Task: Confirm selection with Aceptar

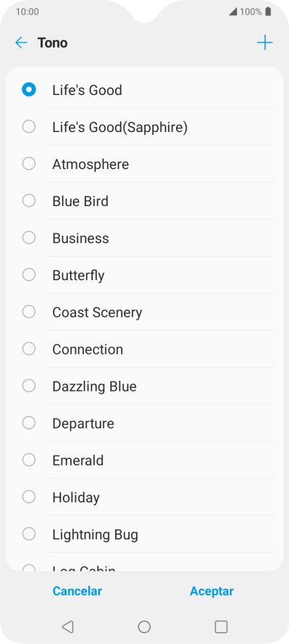Action: (x=211, y=591)
